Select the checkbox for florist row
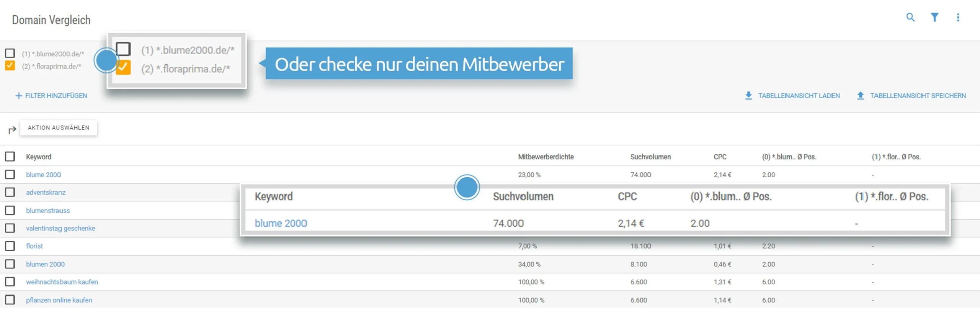Image resolution: width=980 pixels, height=309 pixels. pyautogui.click(x=10, y=246)
